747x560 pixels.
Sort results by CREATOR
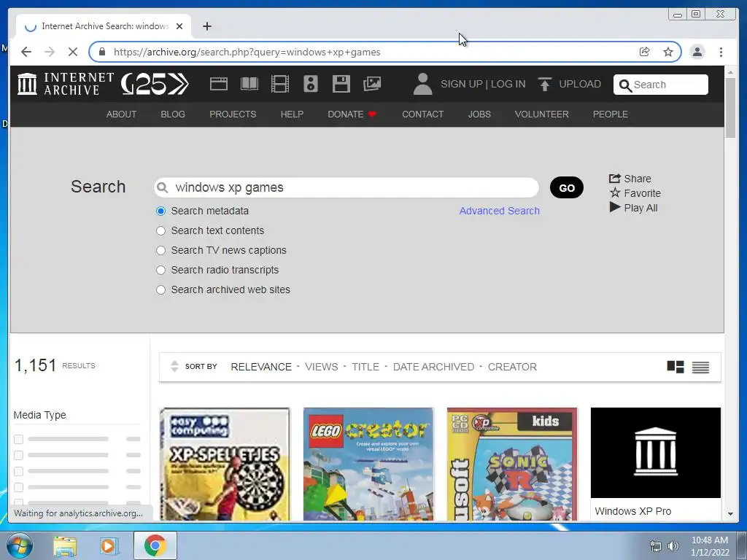(512, 367)
